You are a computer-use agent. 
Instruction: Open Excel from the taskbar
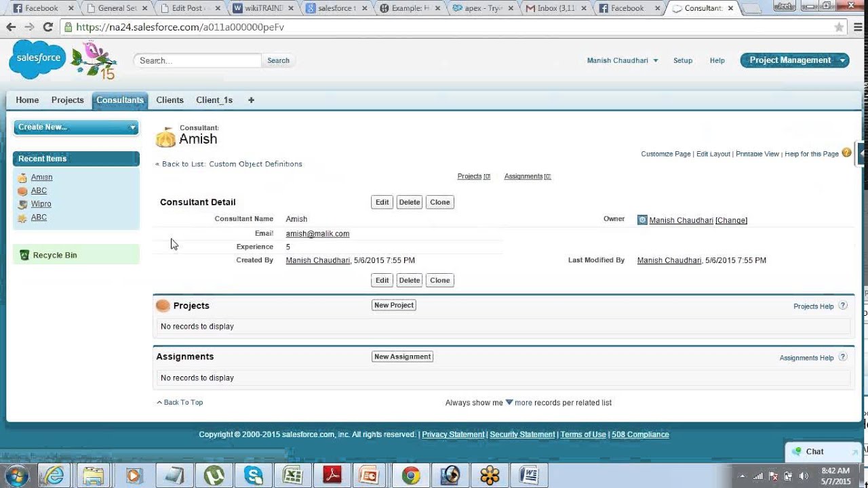tap(293, 475)
